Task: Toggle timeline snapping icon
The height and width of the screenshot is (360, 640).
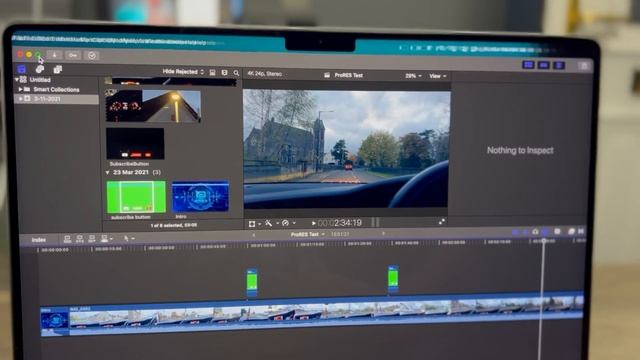Action: (545, 232)
